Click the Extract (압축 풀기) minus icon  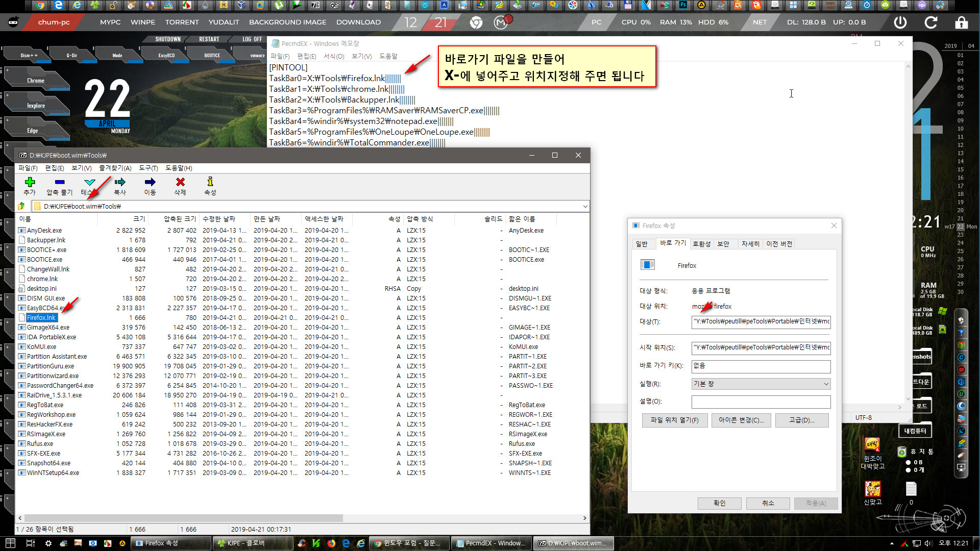point(60,182)
